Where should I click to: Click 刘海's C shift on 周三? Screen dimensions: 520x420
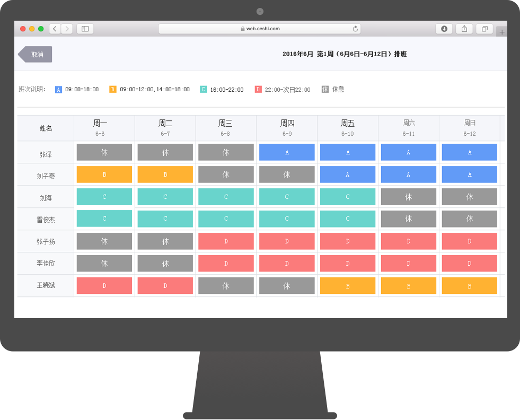[x=226, y=197]
